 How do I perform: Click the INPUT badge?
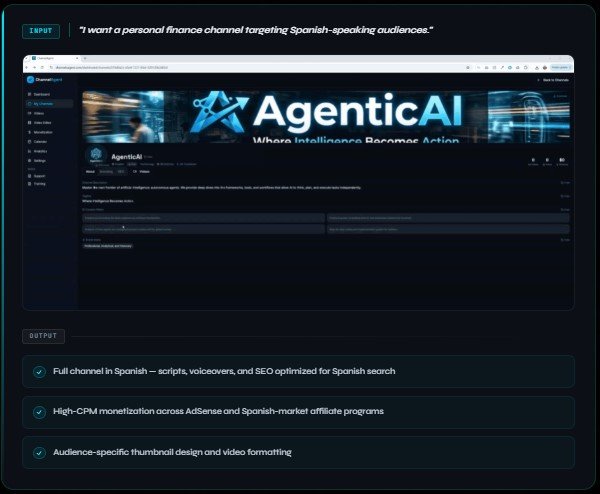41,31
